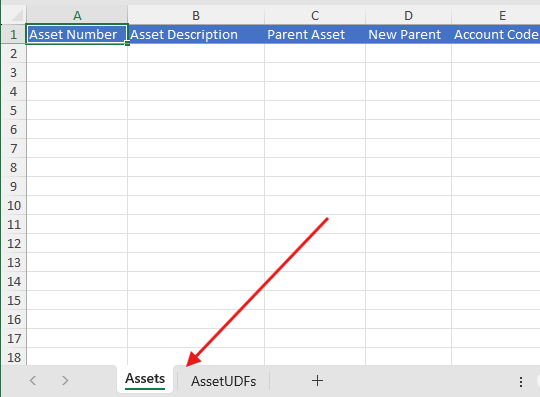Click the Asset Number cell A1
This screenshot has height=397, width=540.
(77, 34)
